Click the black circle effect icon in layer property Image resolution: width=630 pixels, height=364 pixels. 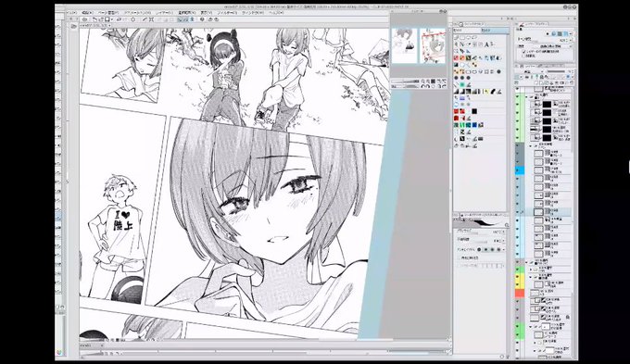coord(548,33)
